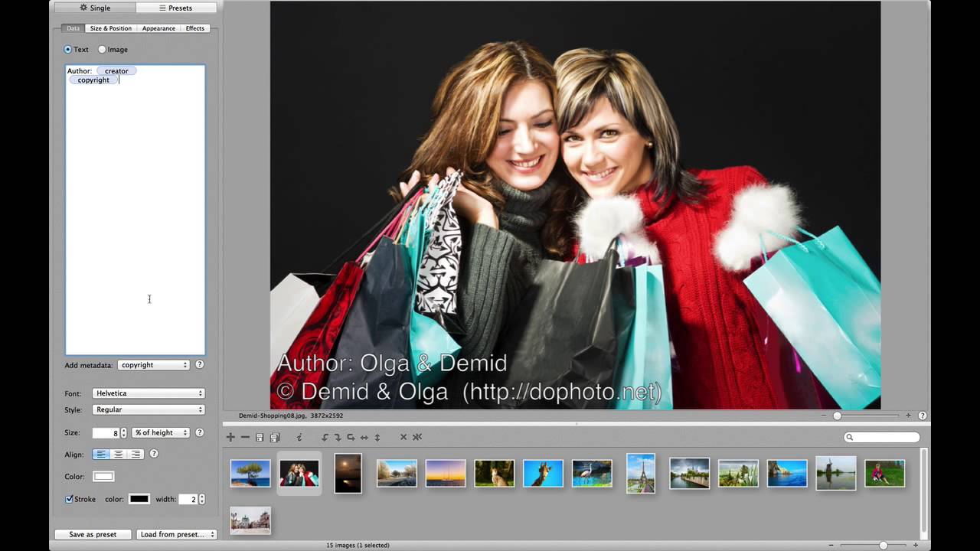The image size is (980, 551).
Task: Click the Demid-Shopping08.jpg filename label
Action: 272,416
